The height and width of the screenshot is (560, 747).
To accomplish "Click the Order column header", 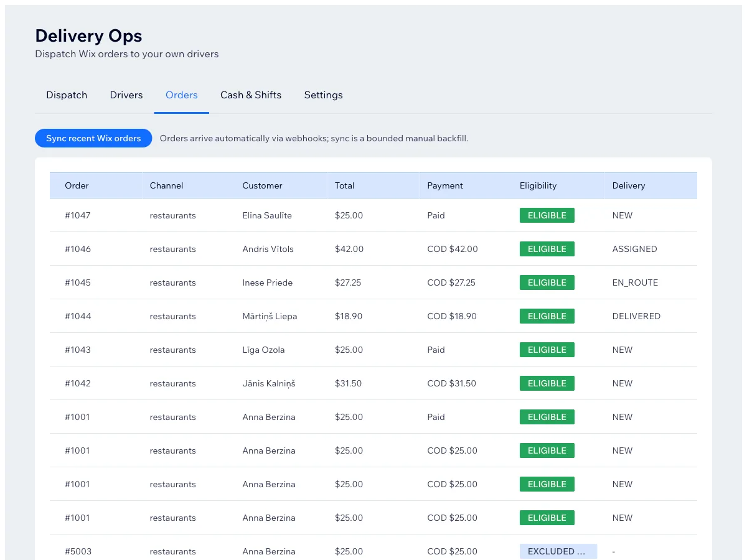I will point(77,185).
